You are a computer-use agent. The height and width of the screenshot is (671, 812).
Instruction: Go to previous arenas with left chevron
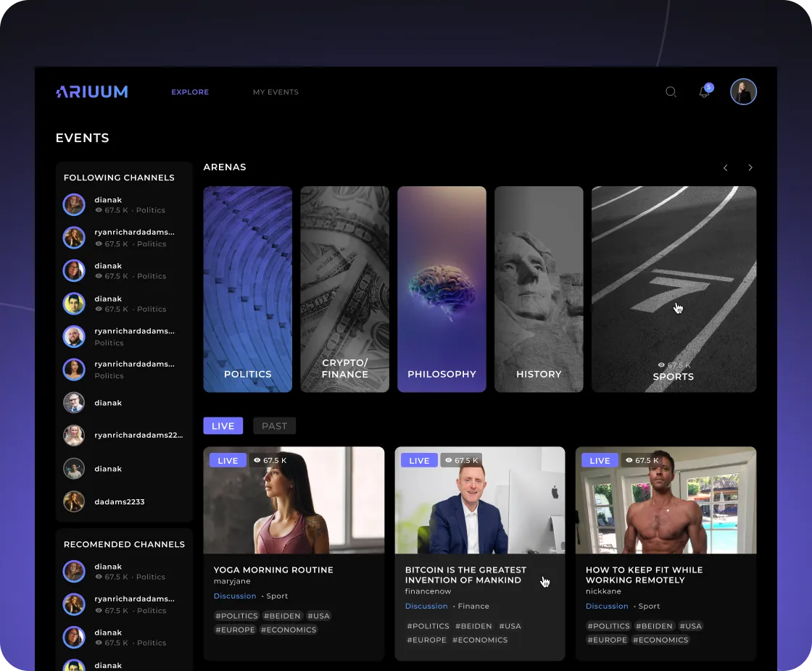726,168
